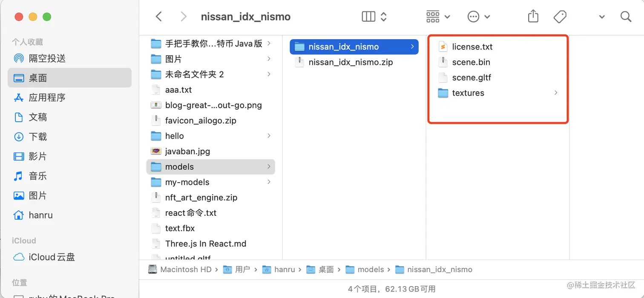Screen dimensions: 644x298
Task: Select the blog-great-...out-go.png file
Action: click(210, 105)
